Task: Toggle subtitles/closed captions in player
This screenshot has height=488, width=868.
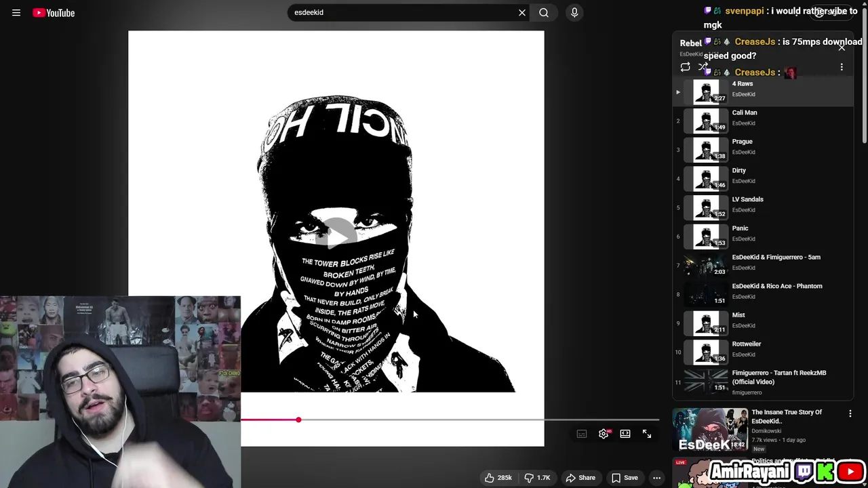Action: [582, 434]
